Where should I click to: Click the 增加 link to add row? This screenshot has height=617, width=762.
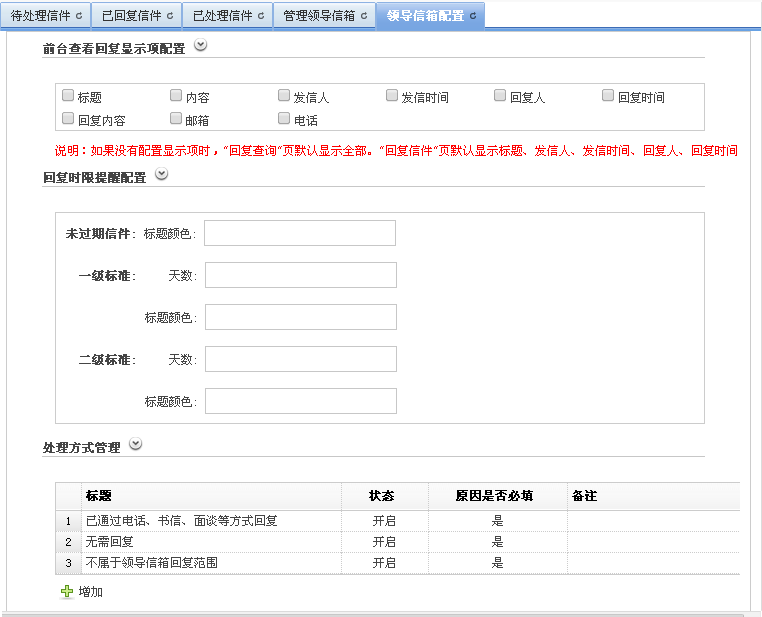[x=90, y=592]
